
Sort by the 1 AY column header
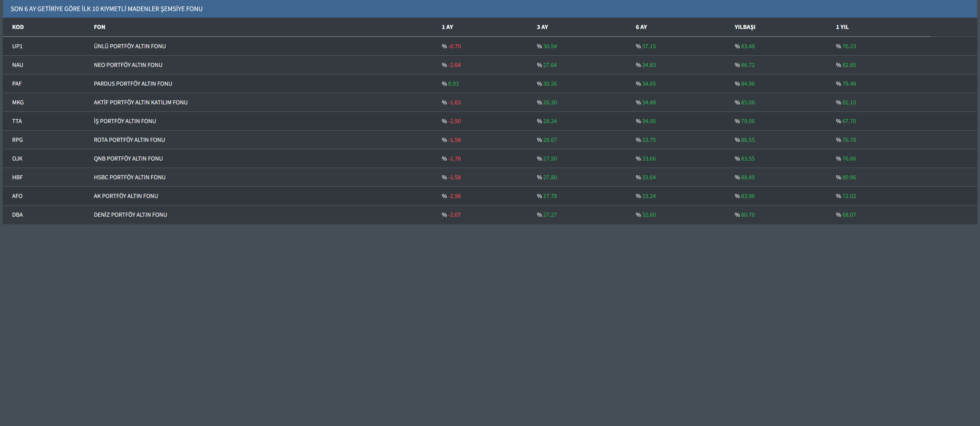(x=447, y=27)
